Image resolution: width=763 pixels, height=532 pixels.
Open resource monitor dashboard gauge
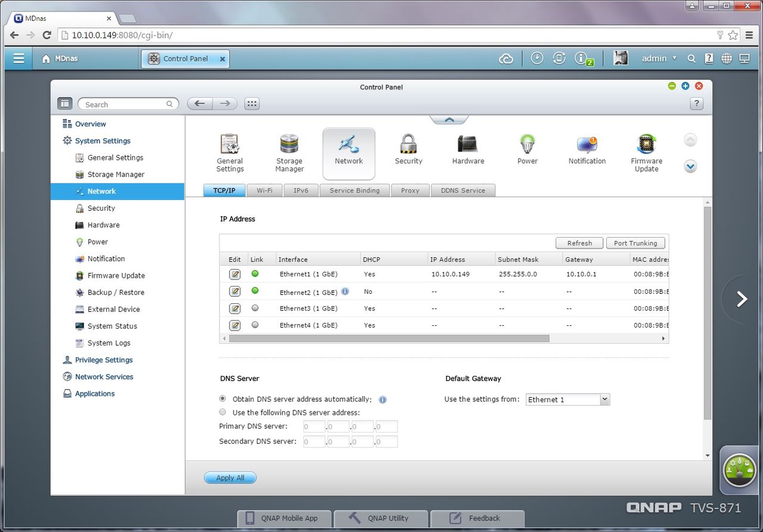coord(740,471)
